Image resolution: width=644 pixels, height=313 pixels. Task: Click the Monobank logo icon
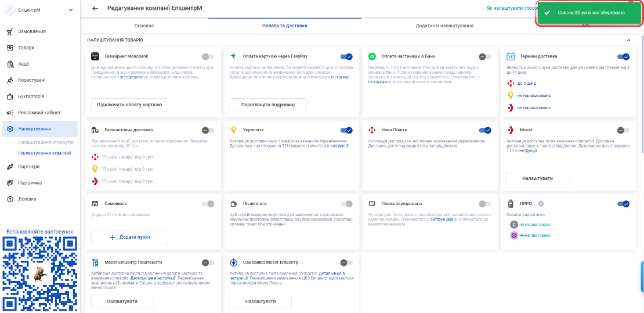pos(95,56)
